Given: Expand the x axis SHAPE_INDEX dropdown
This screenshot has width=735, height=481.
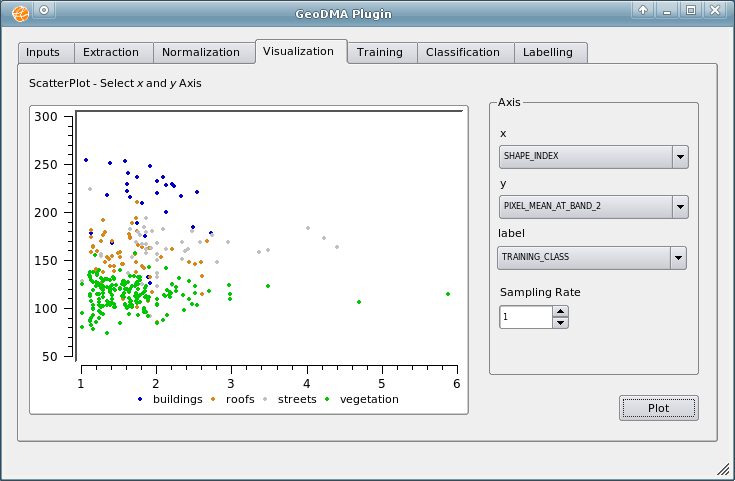Looking at the screenshot, I should tap(679, 157).
